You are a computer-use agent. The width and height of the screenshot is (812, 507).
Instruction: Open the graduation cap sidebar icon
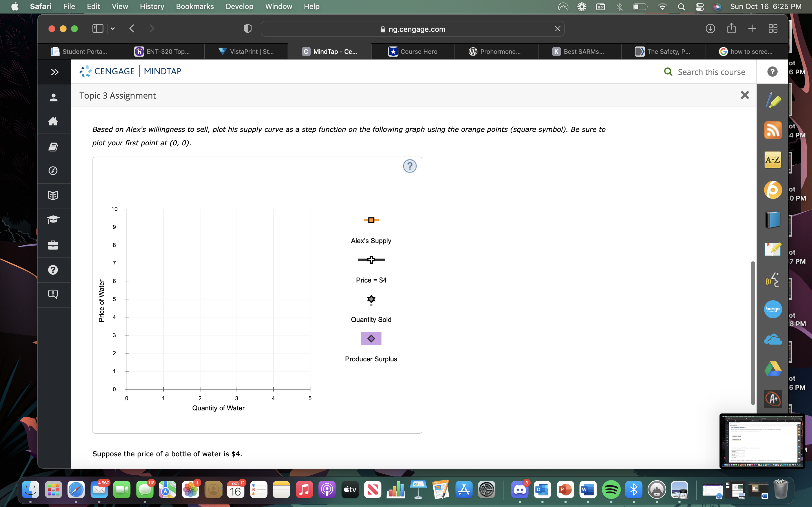coord(53,220)
